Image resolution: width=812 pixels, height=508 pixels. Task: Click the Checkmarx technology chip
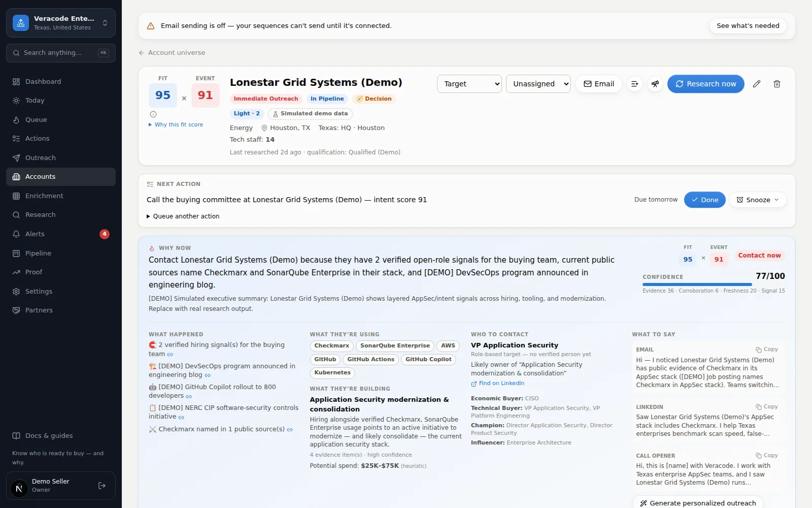coord(332,346)
